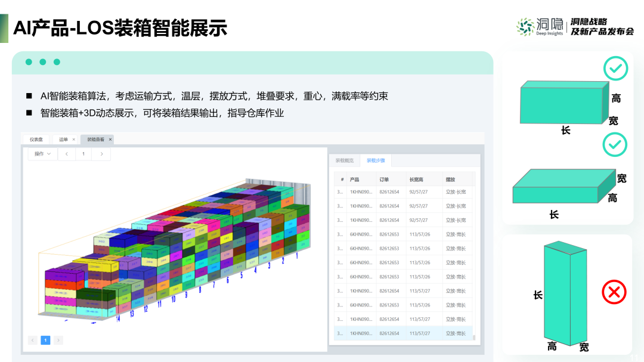Click the red X mark icon
The height and width of the screenshot is (362, 644).
[x=614, y=292]
